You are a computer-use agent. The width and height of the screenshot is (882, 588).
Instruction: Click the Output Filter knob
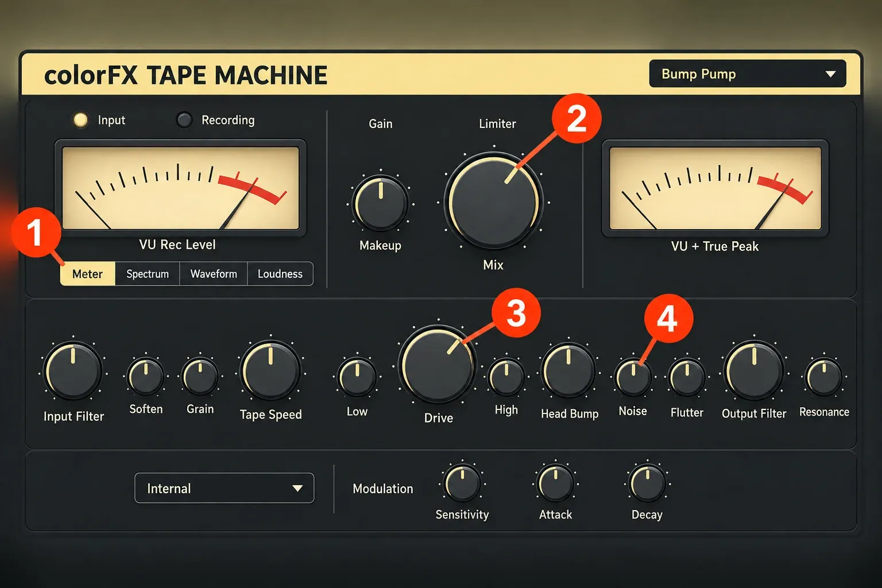(x=754, y=370)
